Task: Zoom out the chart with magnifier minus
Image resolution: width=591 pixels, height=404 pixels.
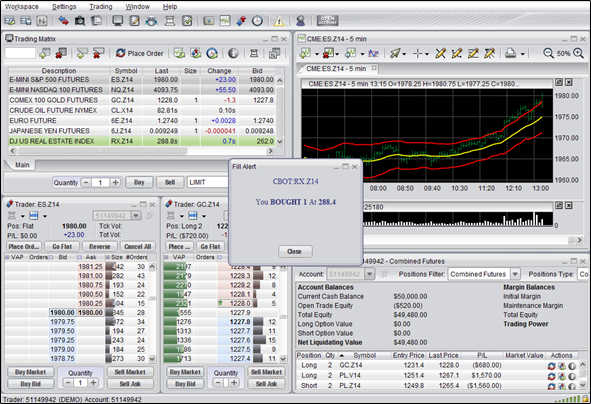Action: tap(548, 53)
